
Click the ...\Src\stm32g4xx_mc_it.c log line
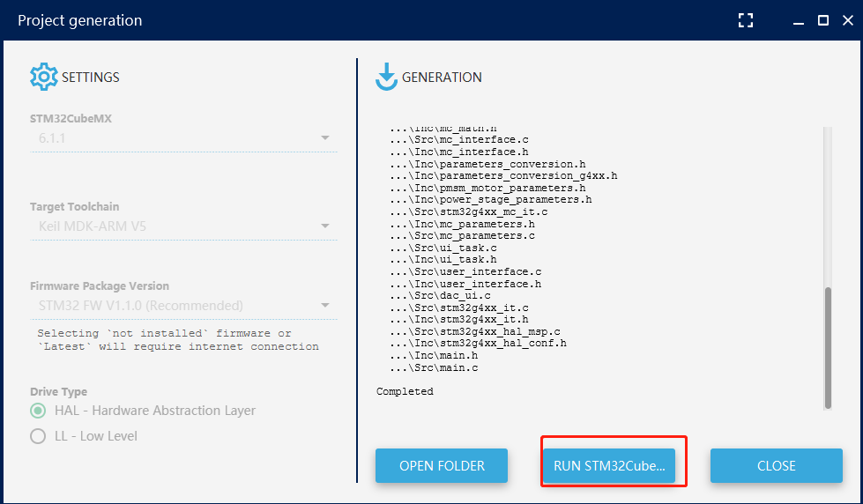468,211
